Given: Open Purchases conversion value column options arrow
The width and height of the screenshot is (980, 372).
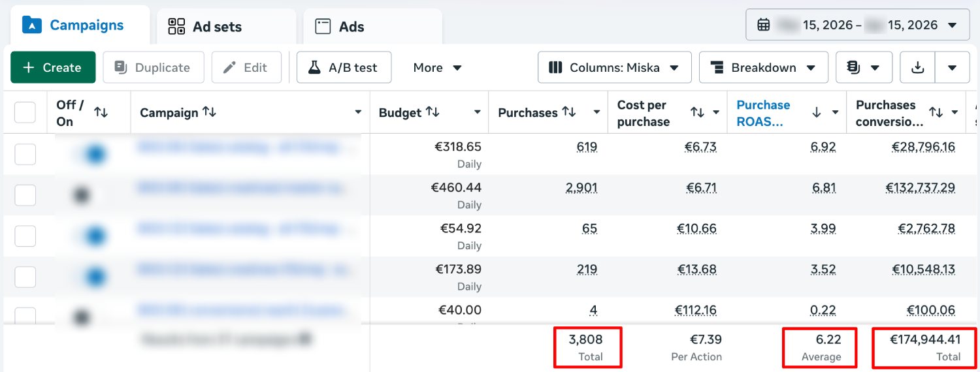Looking at the screenshot, I should [x=955, y=112].
